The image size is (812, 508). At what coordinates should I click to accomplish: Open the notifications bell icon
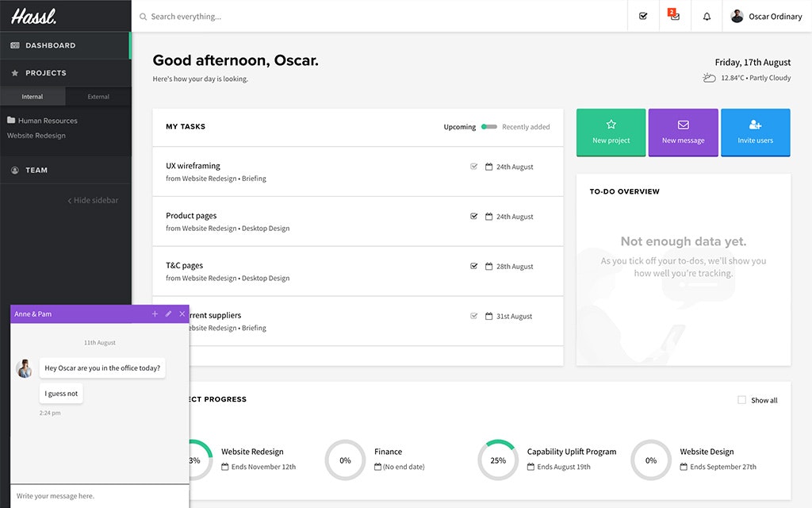point(707,17)
